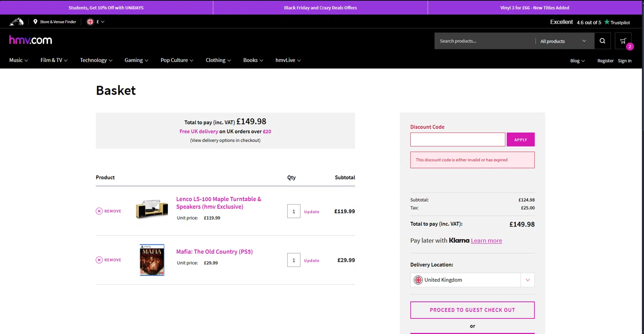Click the hmv.com logo

point(30,40)
